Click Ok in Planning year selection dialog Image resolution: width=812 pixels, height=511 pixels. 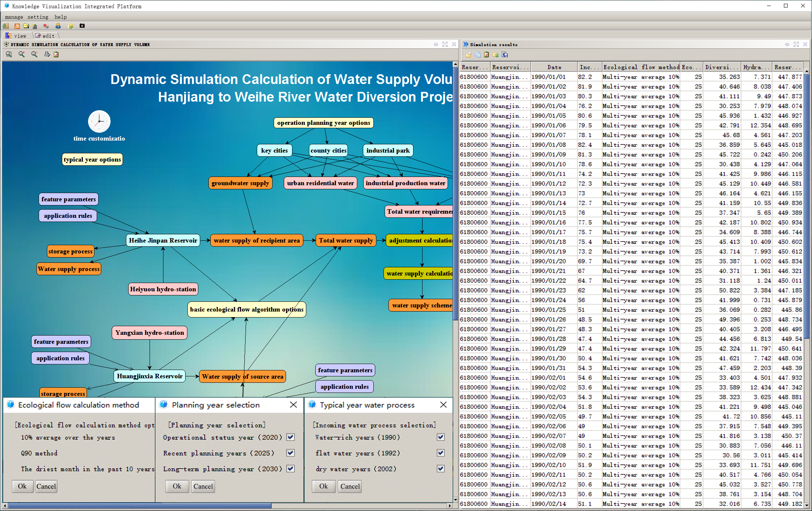coord(177,486)
